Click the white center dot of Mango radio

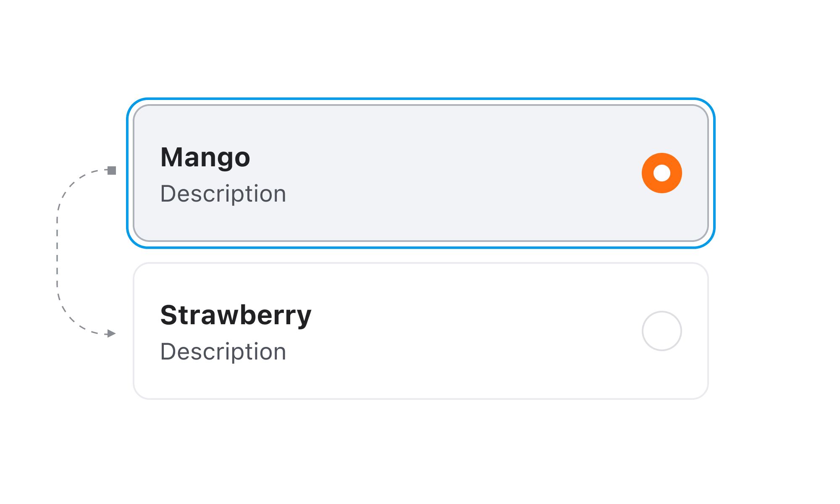point(662,173)
